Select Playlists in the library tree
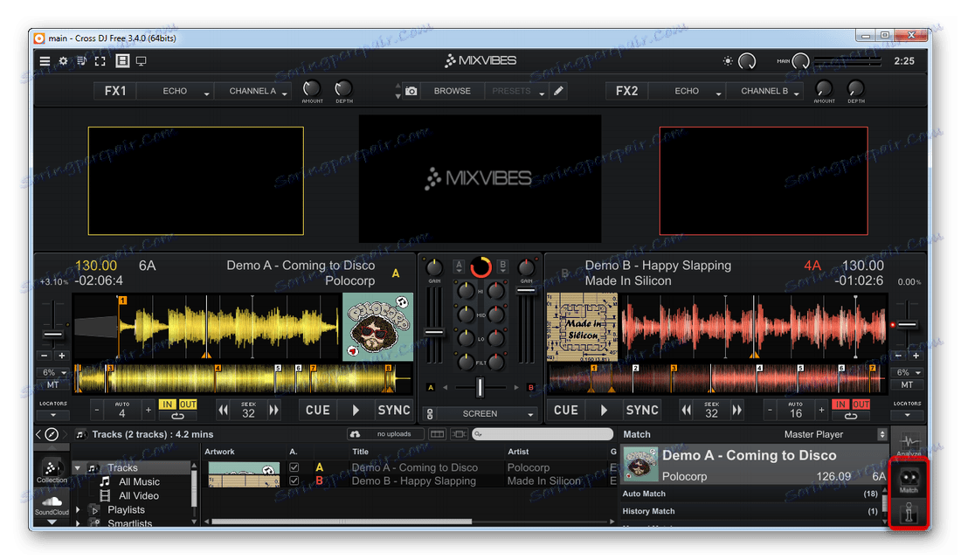The image size is (961, 560). pos(126,510)
